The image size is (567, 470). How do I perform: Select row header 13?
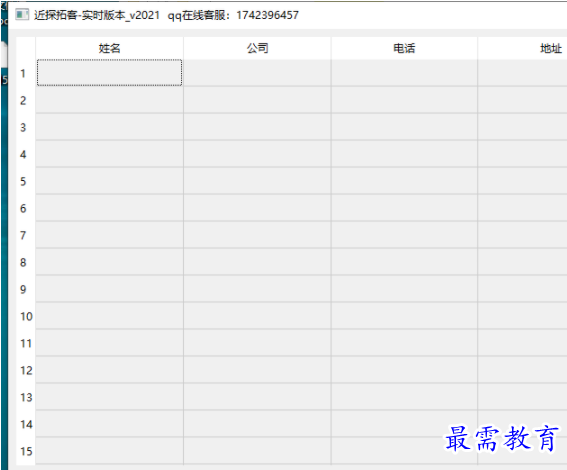(x=26, y=397)
